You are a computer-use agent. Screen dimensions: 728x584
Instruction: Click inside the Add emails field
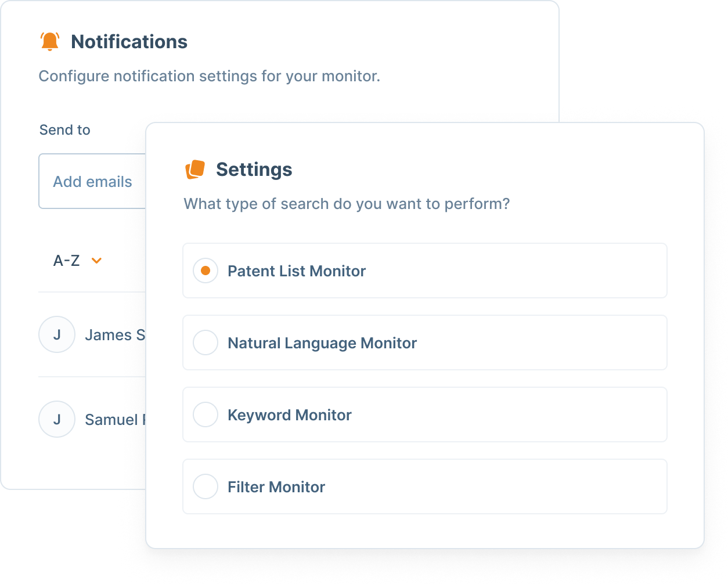(93, 182)
